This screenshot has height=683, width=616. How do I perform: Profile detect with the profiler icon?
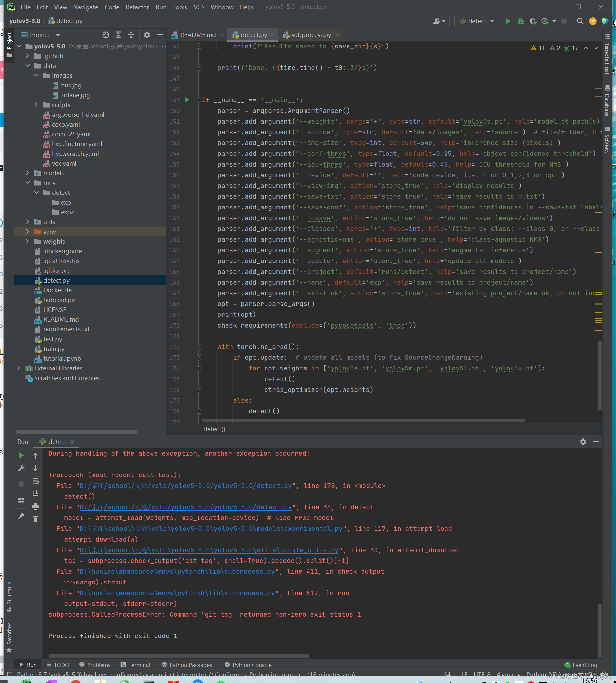(545, 21)
